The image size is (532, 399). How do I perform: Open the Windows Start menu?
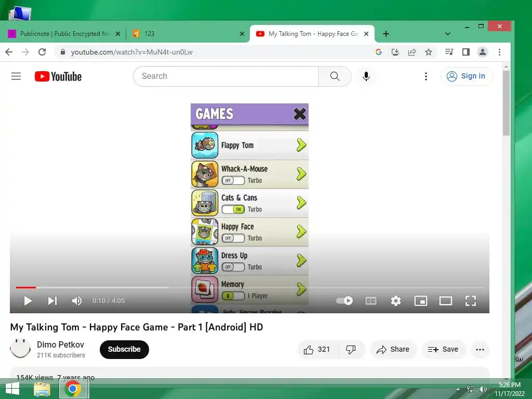tap(12, 389)
